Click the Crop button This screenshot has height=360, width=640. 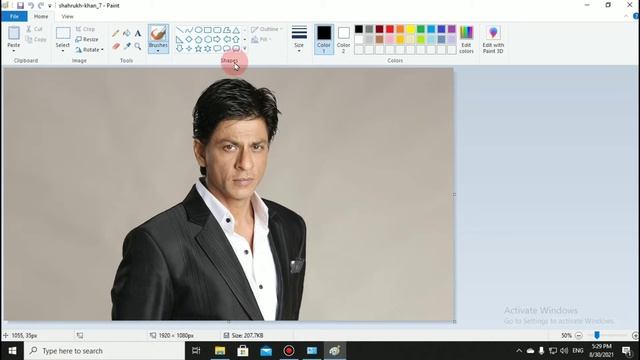pos(85,29)
